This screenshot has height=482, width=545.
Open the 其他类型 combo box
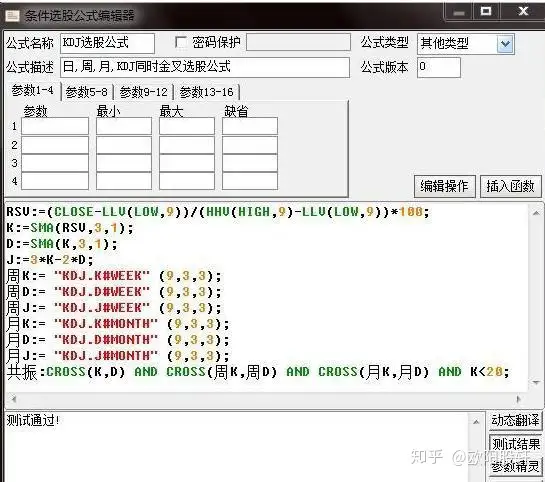465,44
